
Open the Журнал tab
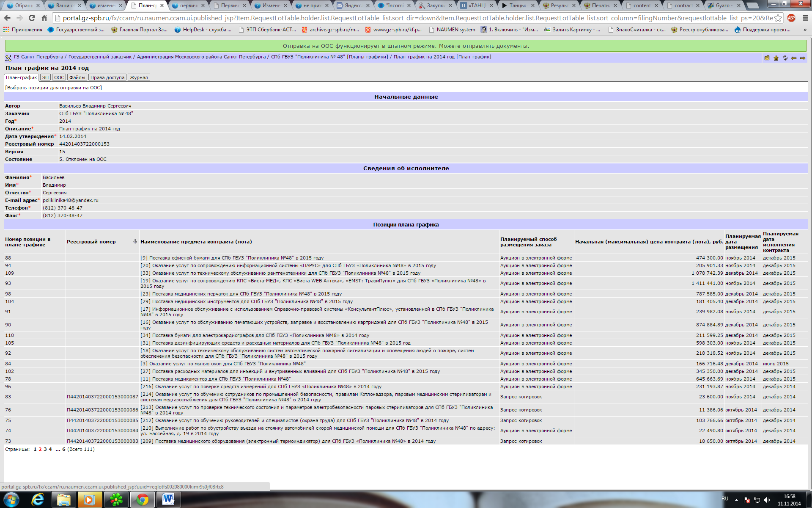[139, 77]
